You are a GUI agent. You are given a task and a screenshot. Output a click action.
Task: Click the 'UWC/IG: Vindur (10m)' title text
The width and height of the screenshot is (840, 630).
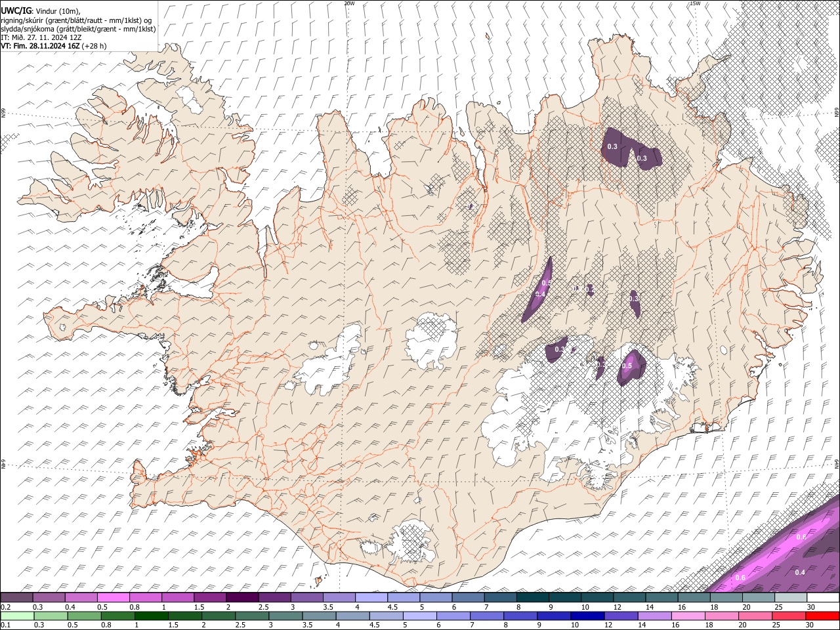click(41, 11)
